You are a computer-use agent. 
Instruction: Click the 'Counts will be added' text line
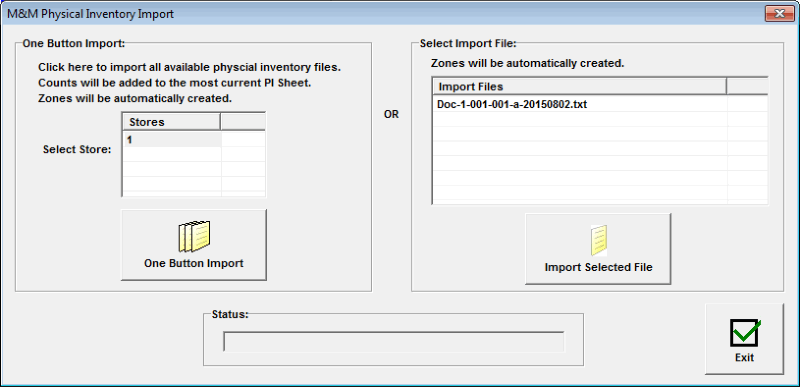(174, 83)
